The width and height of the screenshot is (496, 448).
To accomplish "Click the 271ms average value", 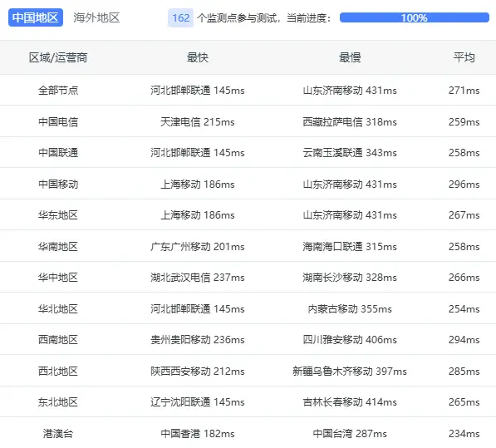I will pyautogui.click(x=464, y=91).
